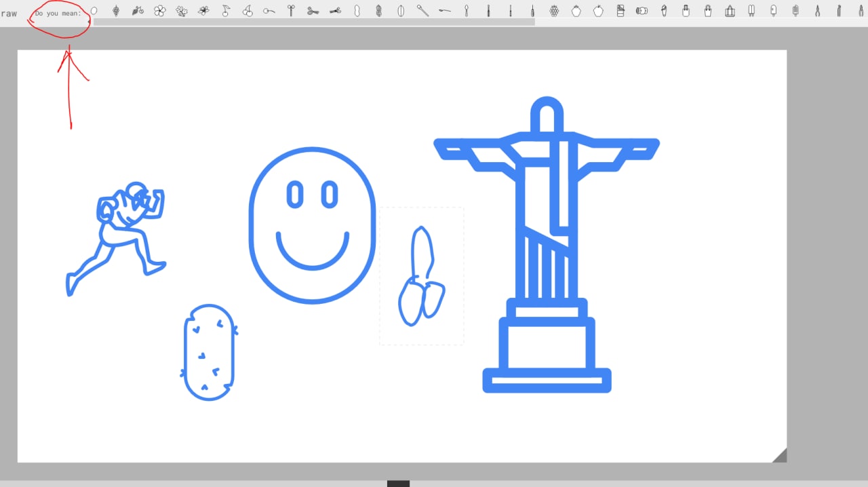The height and width of the screenshot is (487, 868).
Task: Pick the ridged popsicle suggestion
Action: click(795, 11)
